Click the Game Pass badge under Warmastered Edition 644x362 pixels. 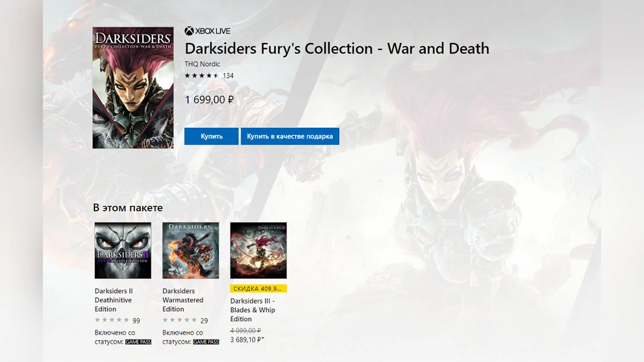coord(206,342)
